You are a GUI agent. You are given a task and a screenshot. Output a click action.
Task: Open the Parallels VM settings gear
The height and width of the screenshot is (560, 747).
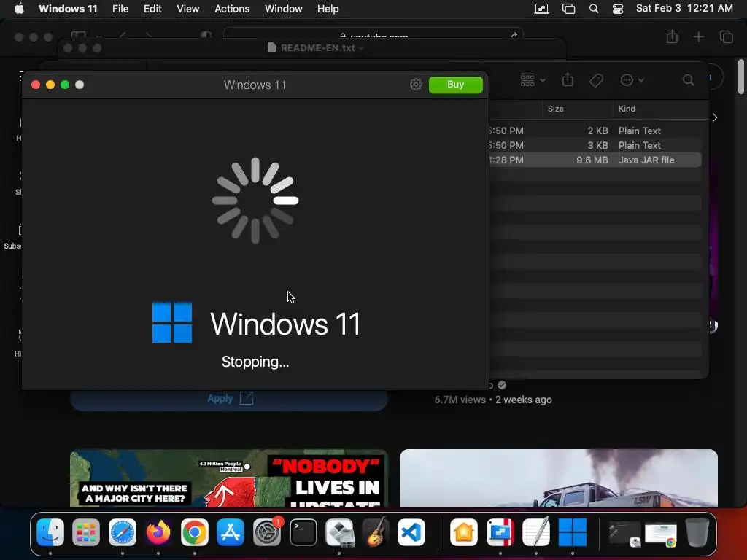[416, 85]
